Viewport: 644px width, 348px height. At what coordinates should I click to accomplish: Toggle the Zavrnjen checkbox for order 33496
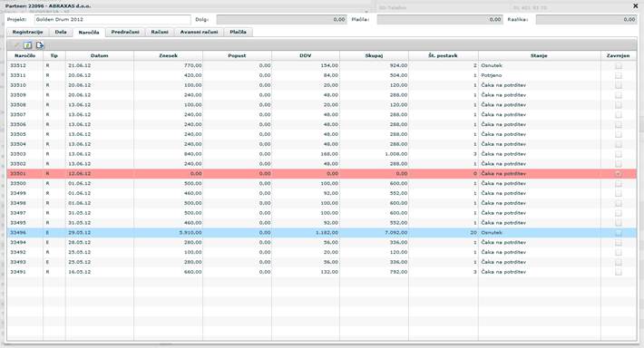click(x=618, y=233)
